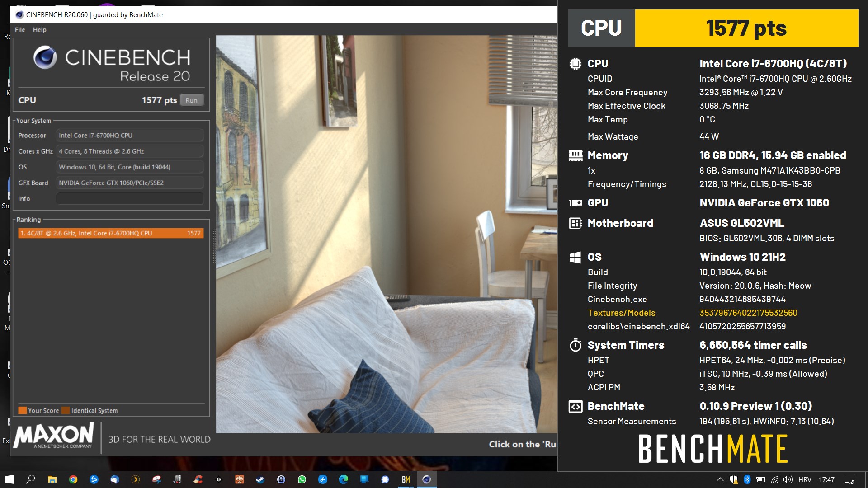Viewport: 868px width, 488px height.
Task: Click the MAXON logo
Action: 54,436
